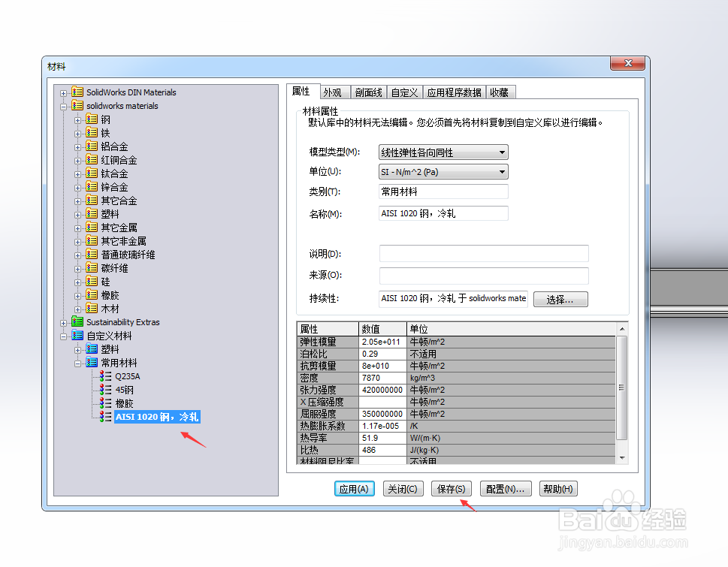
Task: Click the 保存(S) button
Action: click(x=452, y=489)
